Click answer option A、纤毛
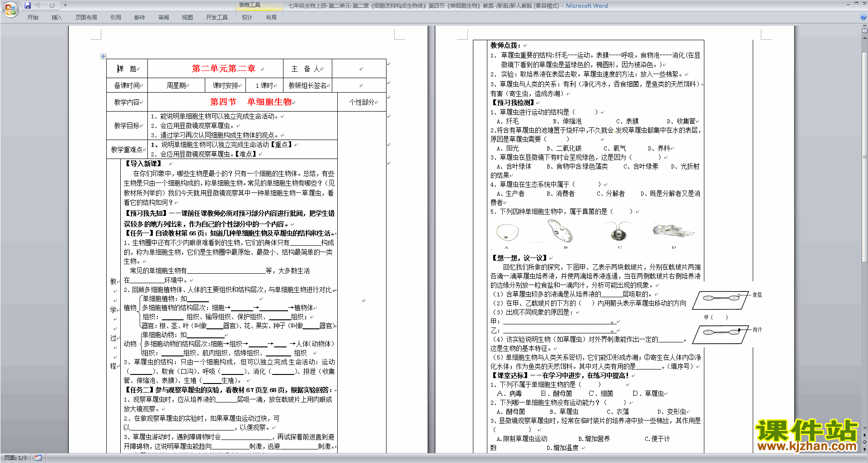This screenshot has height=463, width=868. [x=508, y=121]
